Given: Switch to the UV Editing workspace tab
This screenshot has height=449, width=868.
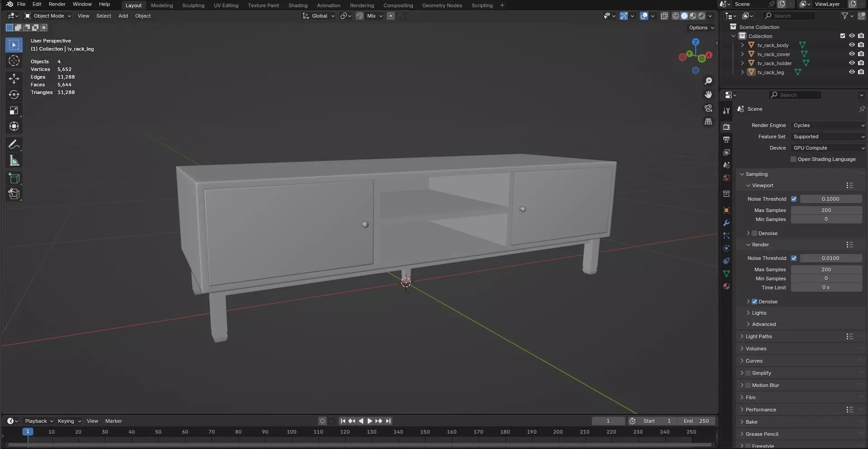Looking at the screenshot, I should tap(226, 5).
